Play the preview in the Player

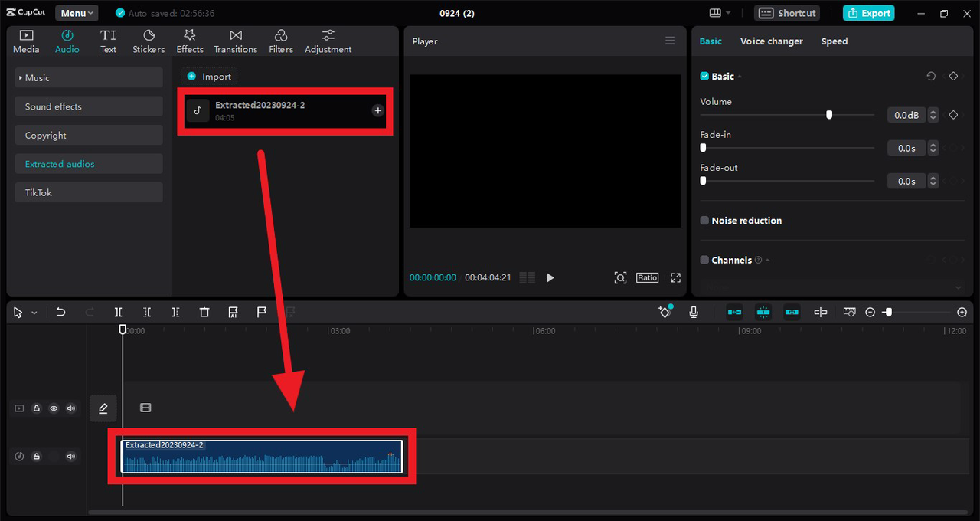550,277
